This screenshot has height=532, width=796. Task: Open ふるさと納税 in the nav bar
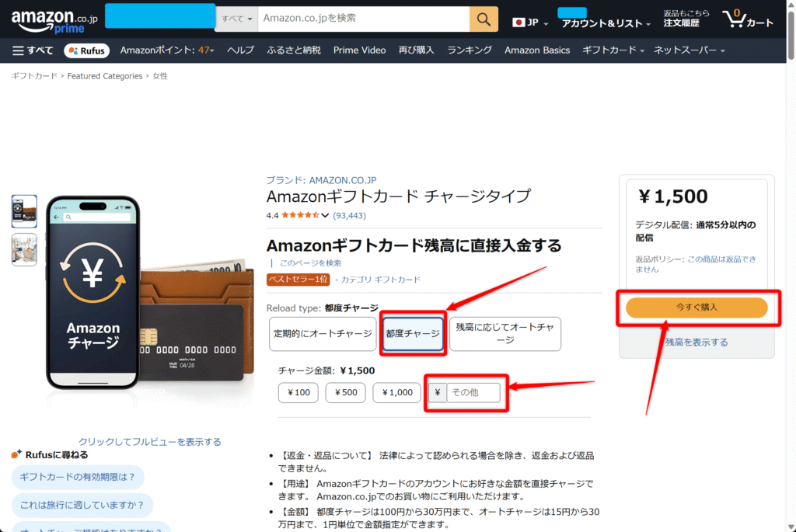[x=293, y=50]
